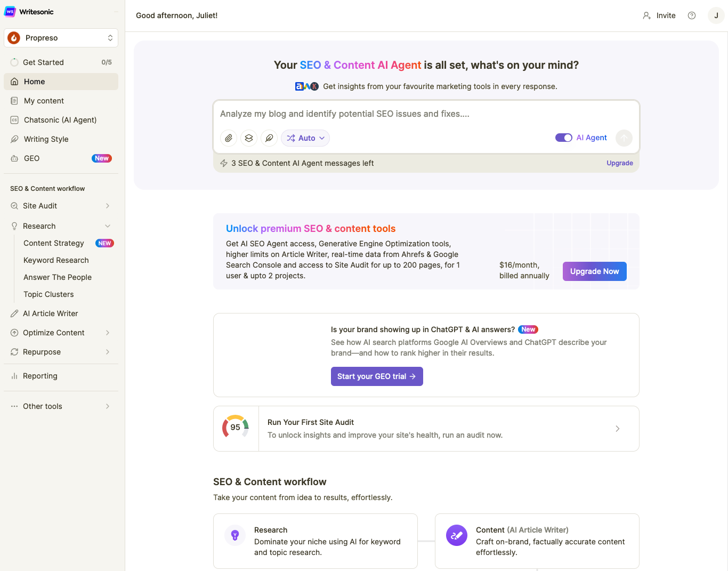Open Keyword Research under Research

coord(56,260)
